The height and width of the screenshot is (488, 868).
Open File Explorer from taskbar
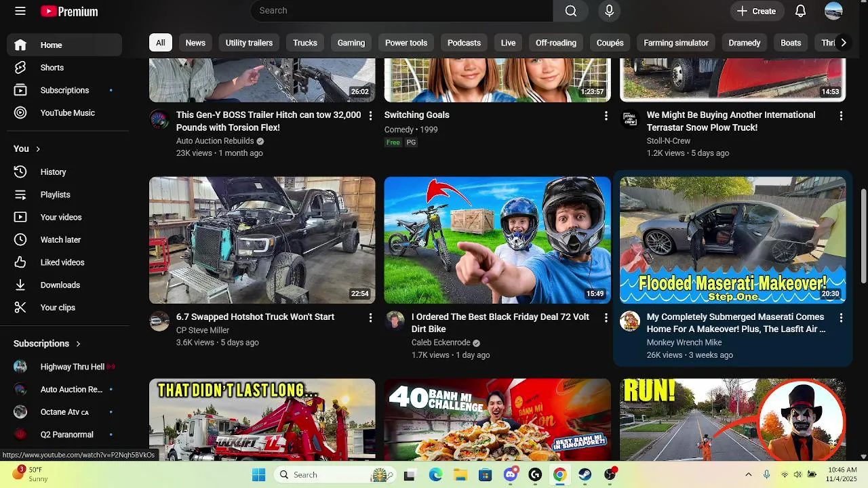[x=460, y=474]
